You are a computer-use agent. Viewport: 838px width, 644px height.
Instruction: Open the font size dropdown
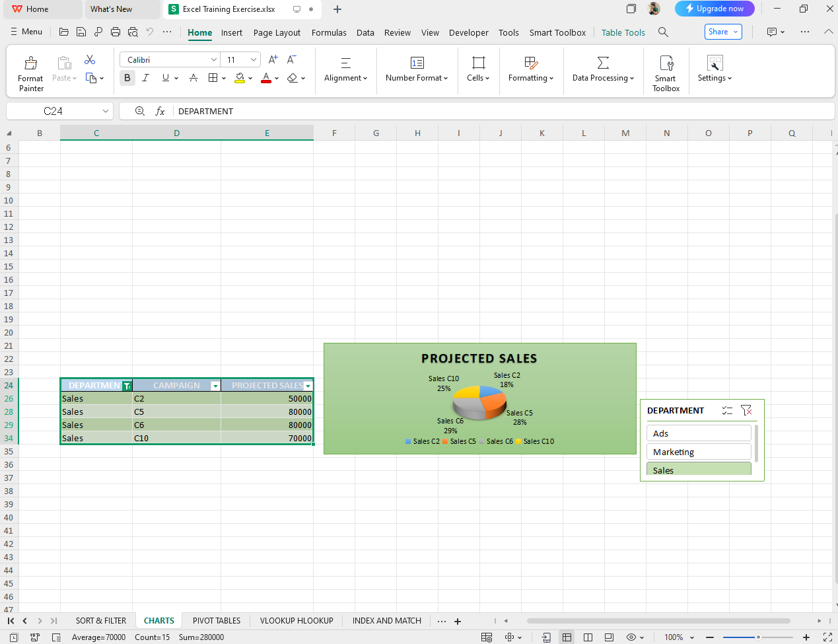[x=254, y=59]
